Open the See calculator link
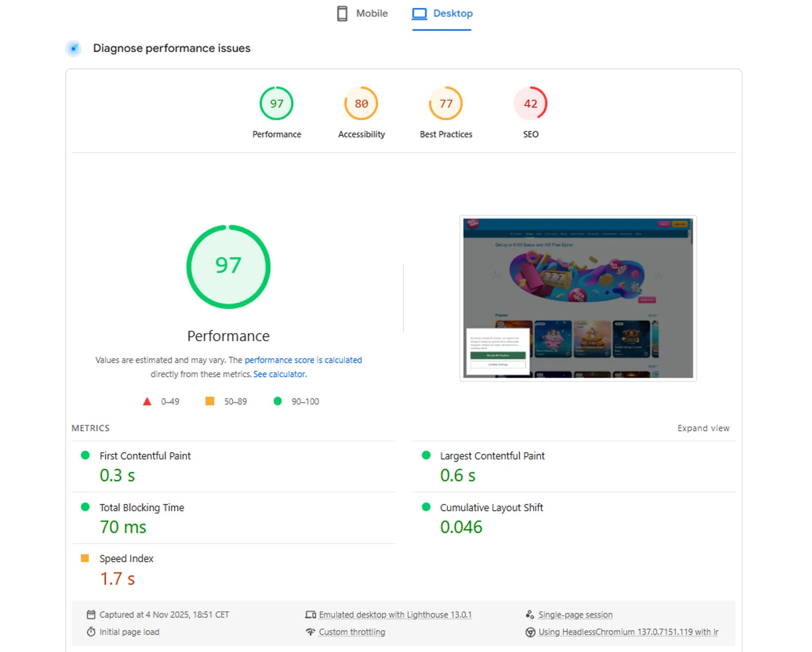 pyautogui.click(x=280, y=374)
